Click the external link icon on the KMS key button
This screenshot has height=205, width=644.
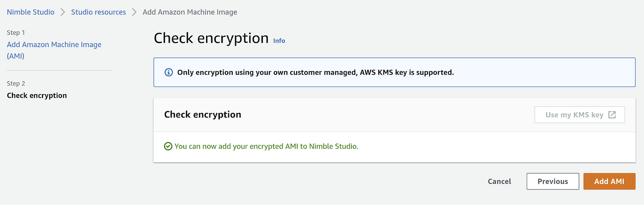click(612, 115)
